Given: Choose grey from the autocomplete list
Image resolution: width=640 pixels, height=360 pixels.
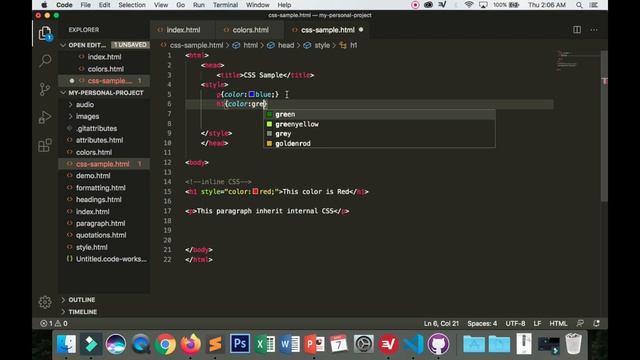Looking at the screenshot, I should 380,134.
